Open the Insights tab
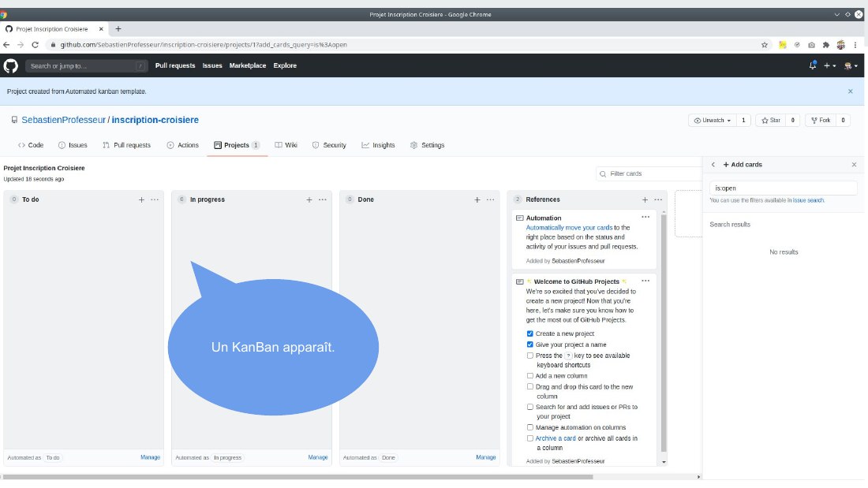 378,145
